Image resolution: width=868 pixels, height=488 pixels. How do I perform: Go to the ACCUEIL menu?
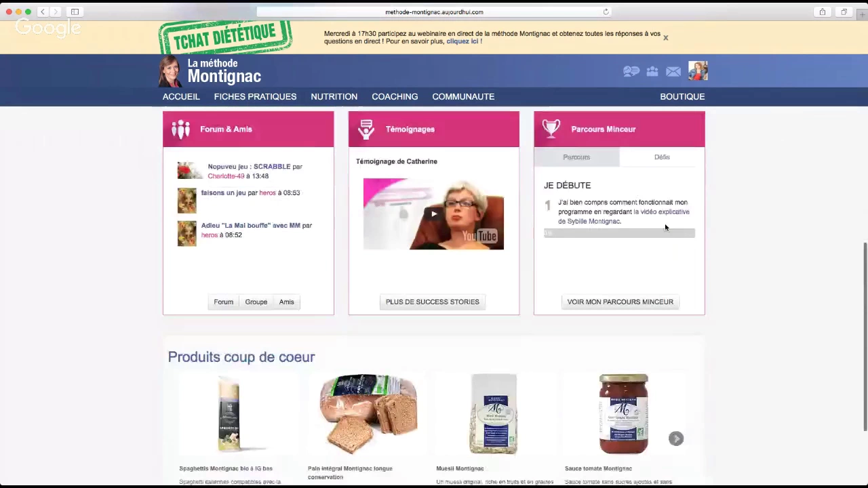pyautogui.click(x=181, y=96)
